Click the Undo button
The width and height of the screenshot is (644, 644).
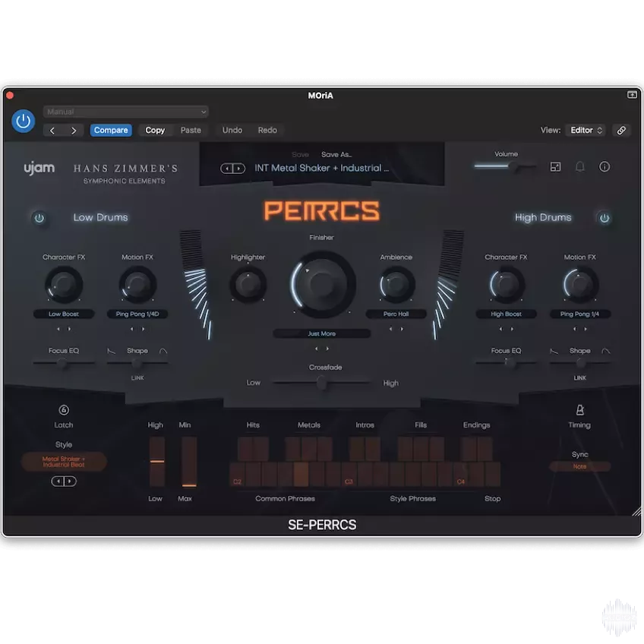click(x=232, y=130)
